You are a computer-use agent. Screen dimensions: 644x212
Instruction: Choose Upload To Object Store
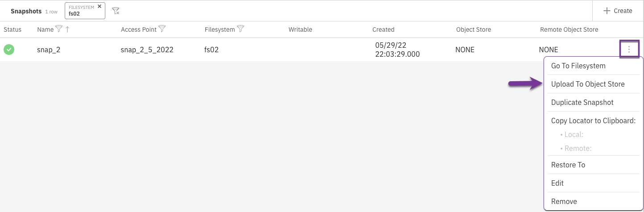point(588,84)
